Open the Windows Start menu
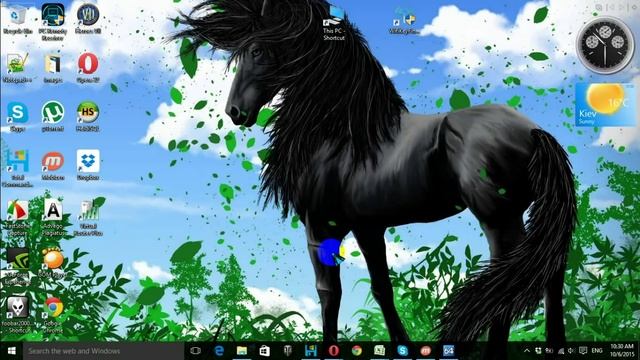Screen dimensions: 640x360 [11, 351]
